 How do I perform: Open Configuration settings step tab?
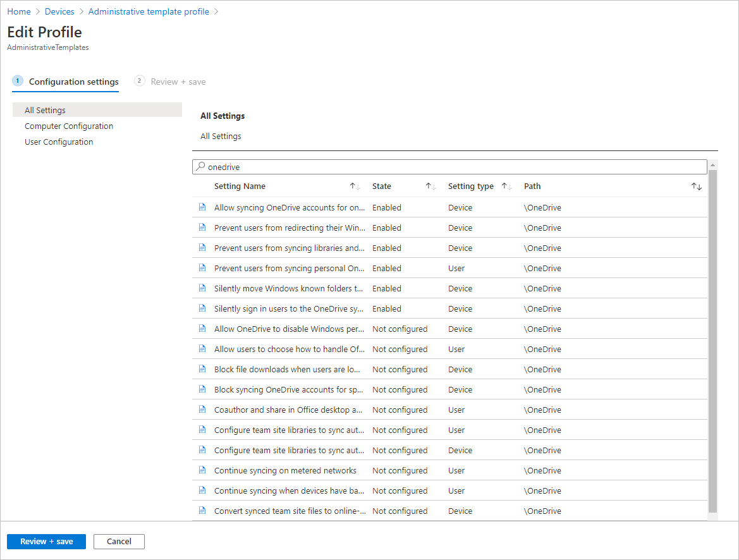[66, 82]
